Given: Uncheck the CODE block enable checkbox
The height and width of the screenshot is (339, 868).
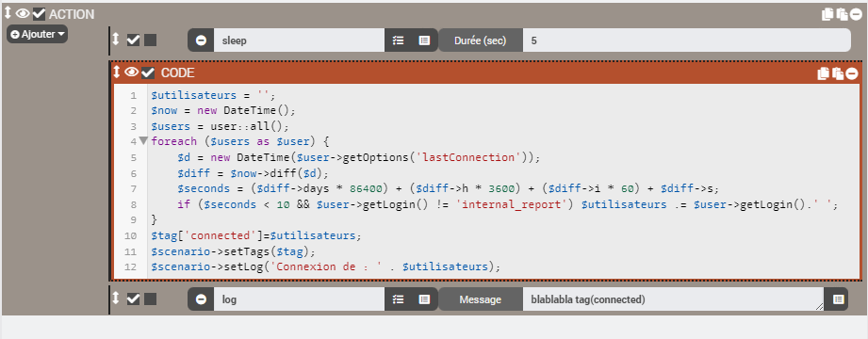Looking at the screenshot, I should point(148,73).
